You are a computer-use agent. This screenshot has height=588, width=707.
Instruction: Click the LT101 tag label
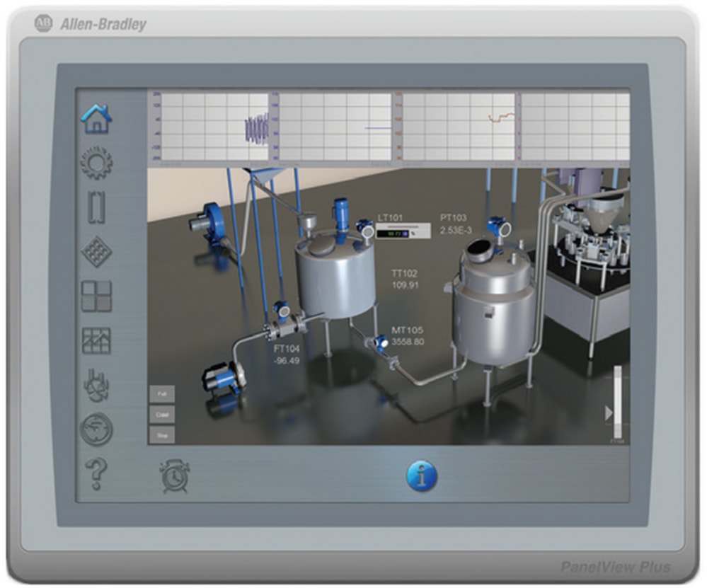coord(390,218)
